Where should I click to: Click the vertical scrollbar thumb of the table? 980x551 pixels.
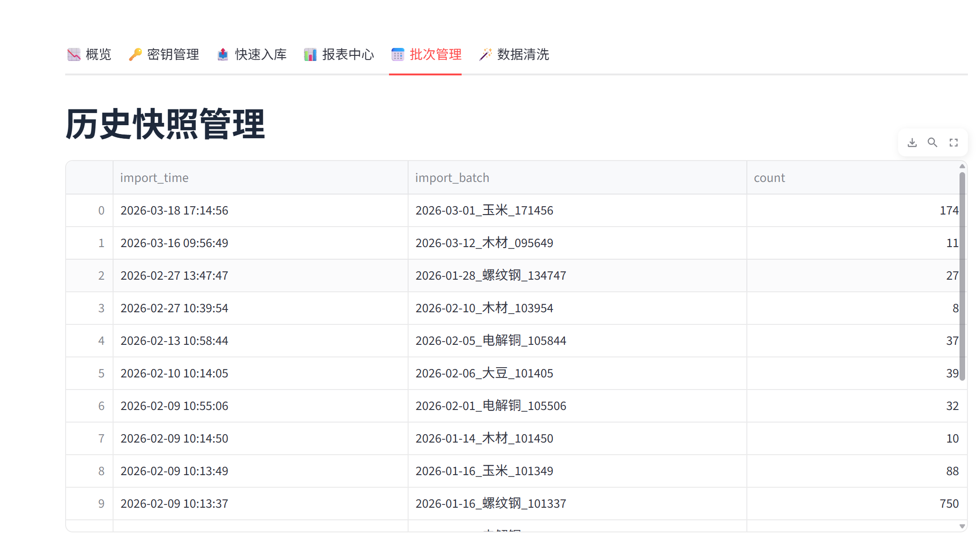pos(962,276)
